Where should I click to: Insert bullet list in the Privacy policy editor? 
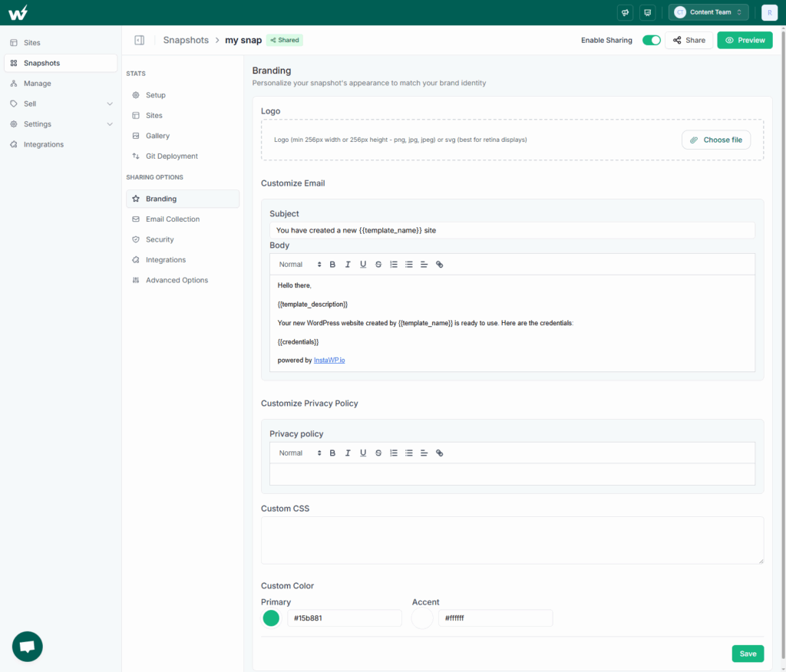pos(409,453)
